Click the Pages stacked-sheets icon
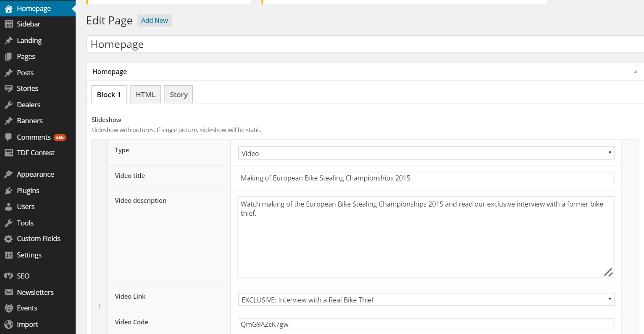 point(8,56)
